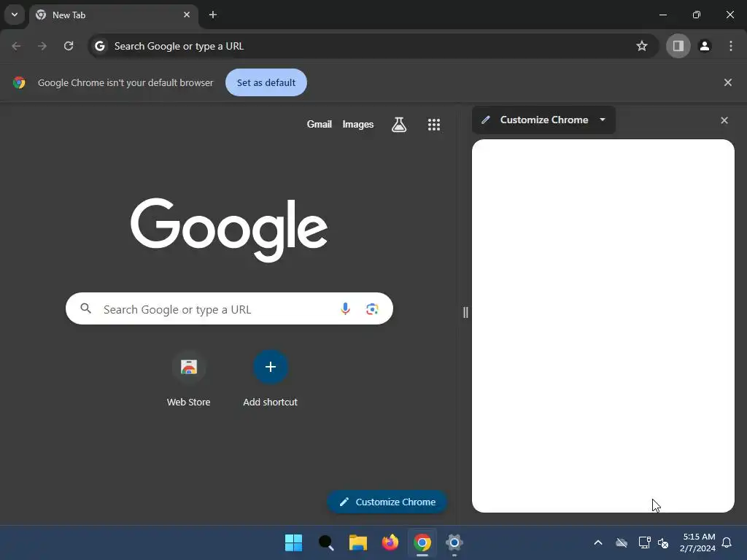Open the Windows Start menu
The image size is (747, 560).
pyautogui.click(x=293, y=542)
